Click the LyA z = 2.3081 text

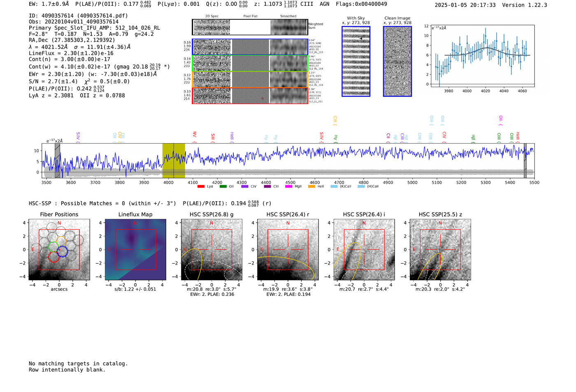point(51,95)
